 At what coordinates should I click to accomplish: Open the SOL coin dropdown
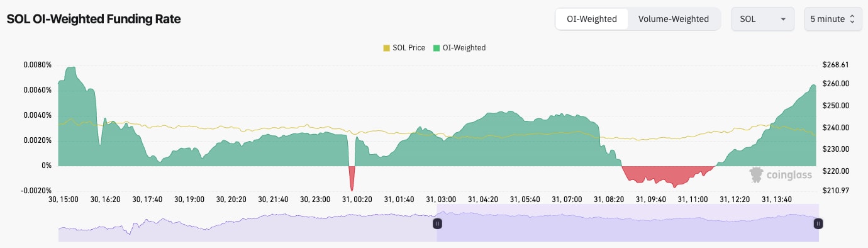(762, 19)
